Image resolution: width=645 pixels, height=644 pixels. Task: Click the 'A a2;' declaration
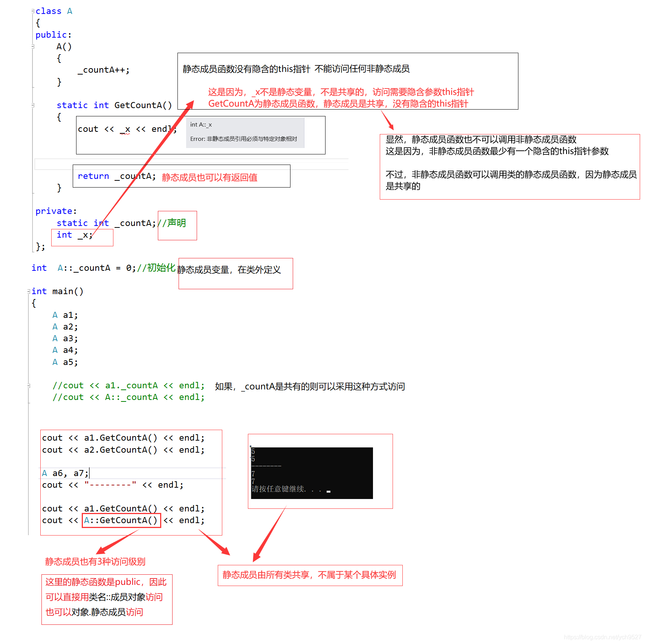[x=65, y=327]
